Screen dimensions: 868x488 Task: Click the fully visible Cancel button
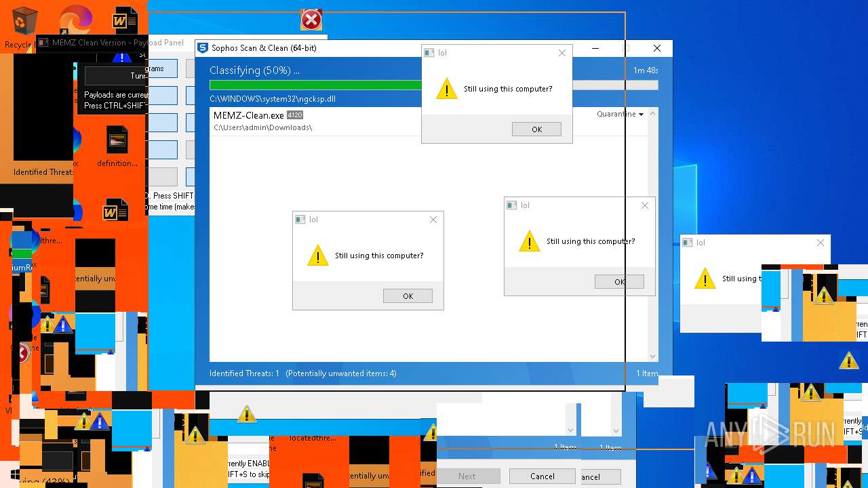(x=542, y=476)
